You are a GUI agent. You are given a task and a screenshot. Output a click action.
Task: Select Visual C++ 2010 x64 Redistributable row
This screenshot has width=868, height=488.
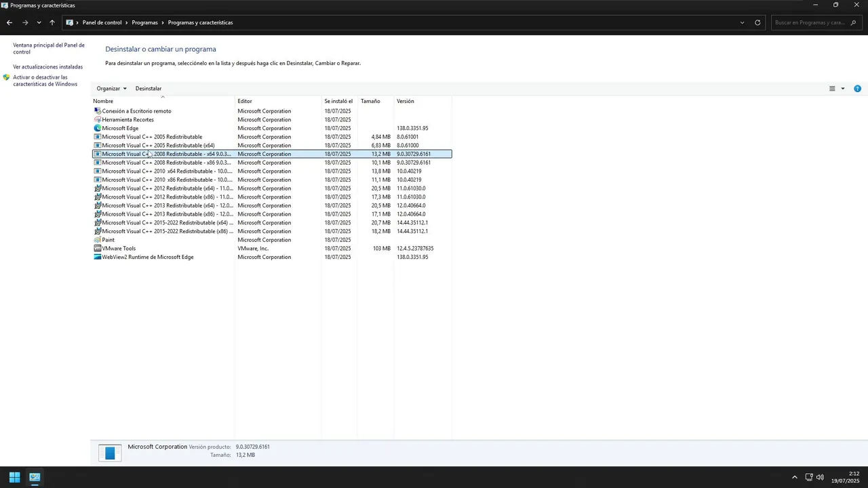point(272,171)
